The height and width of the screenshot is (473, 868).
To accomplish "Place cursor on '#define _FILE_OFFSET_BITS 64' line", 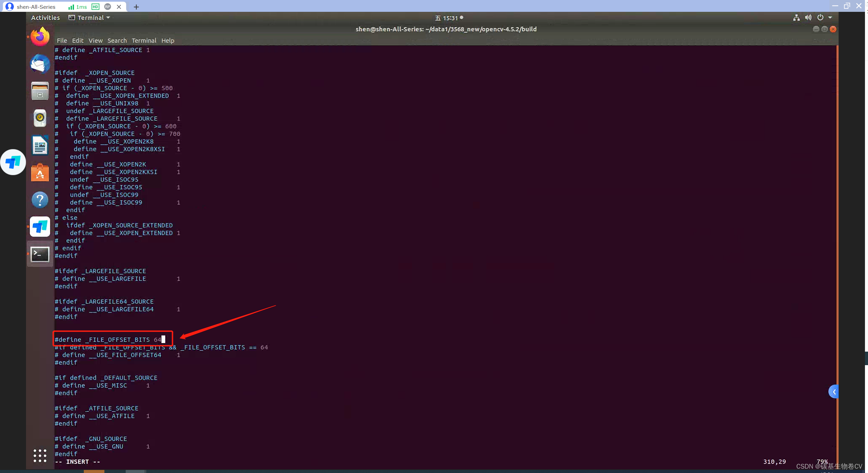I will tap(108, 339).
